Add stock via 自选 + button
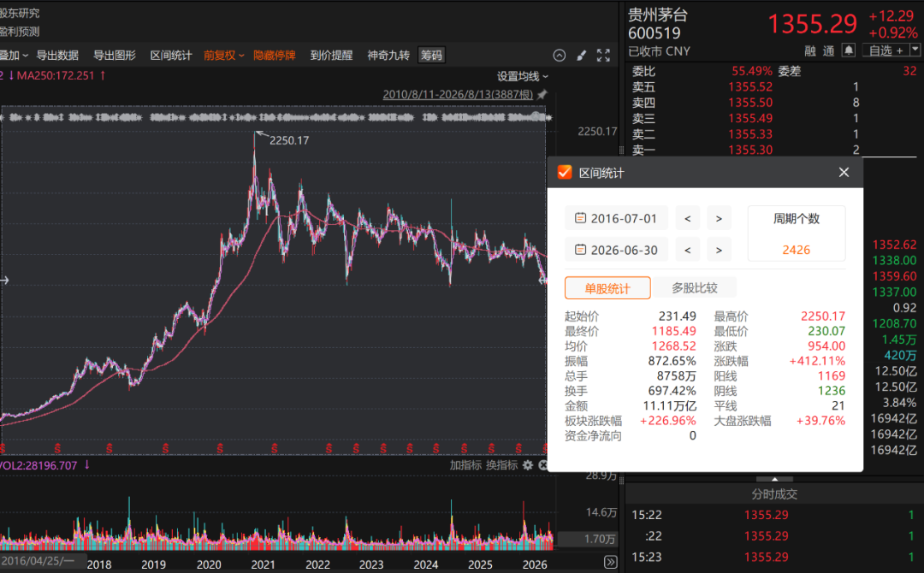Image resolution: width=924 pixels, height=573 pixels. [x=885, y=50]
